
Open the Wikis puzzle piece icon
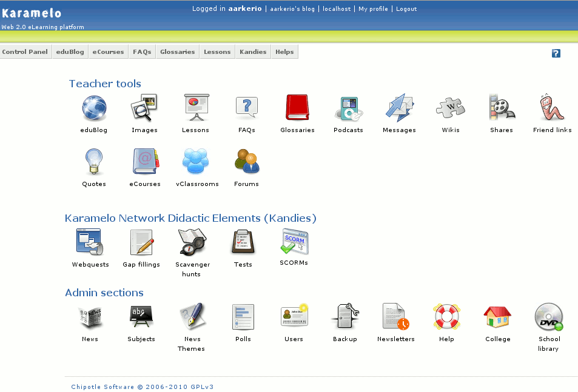pos(451,108)
